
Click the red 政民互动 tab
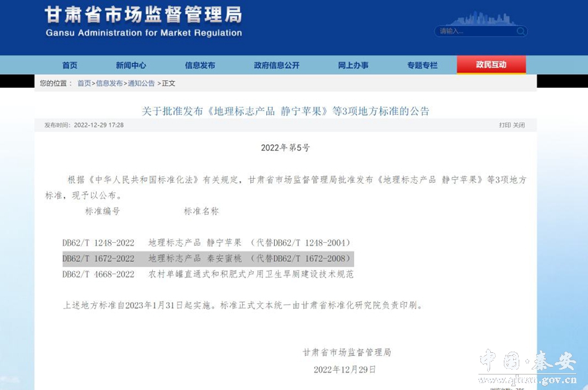click(491, 64)
